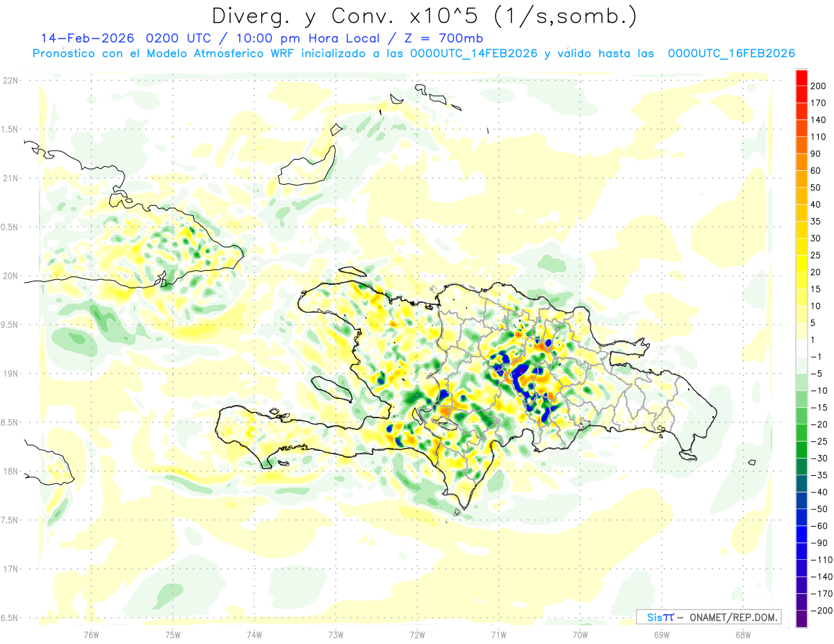The image size is (834, 644).
Task: Pick the orange swatch between 60 and 90
Action: tap(801, 162)
